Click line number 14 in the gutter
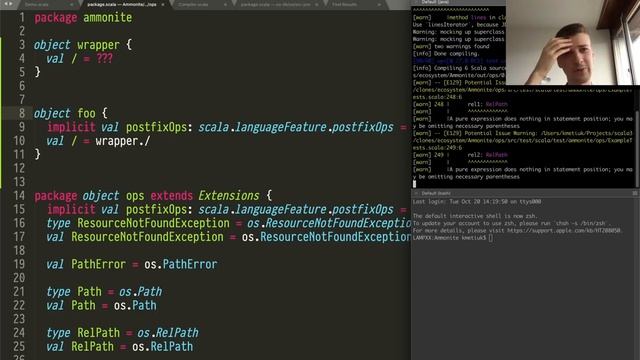The width and height of the screenshot is (640, 360). pos(19,196)
